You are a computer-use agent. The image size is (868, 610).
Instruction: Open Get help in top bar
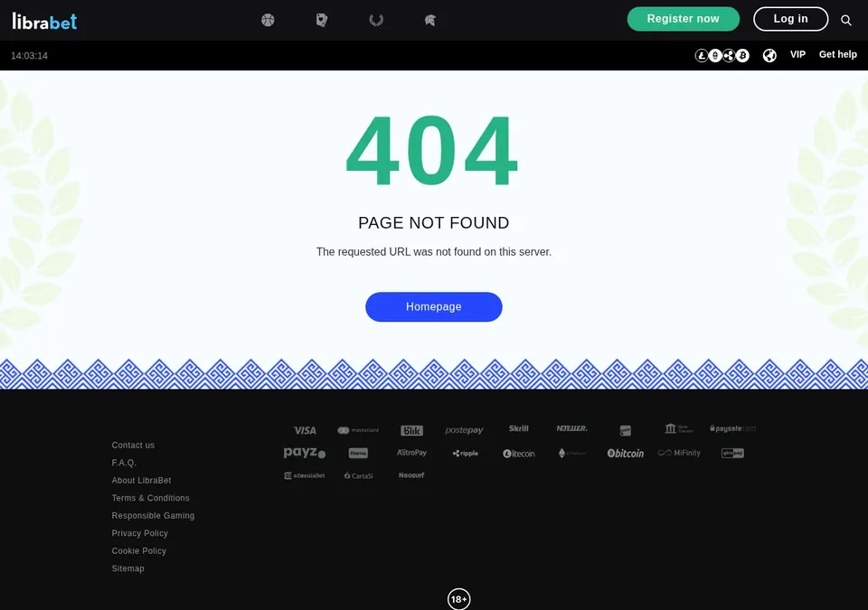pyautogui.click(x=837, y=54)
